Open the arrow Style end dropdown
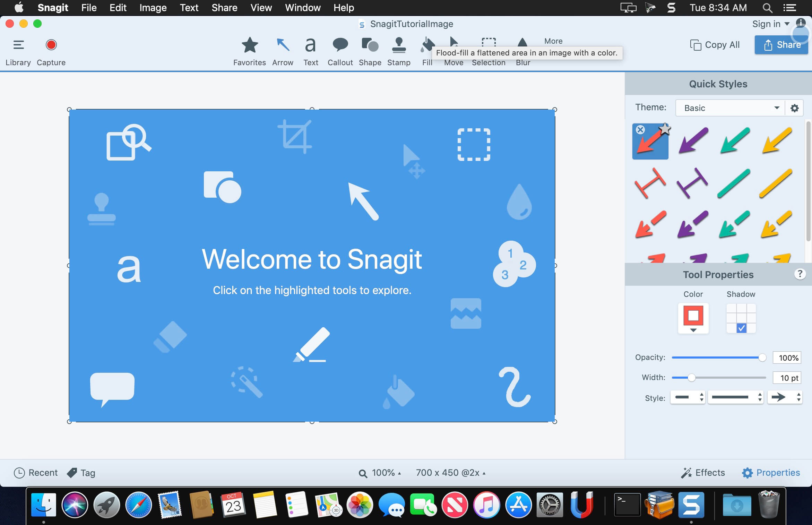Screen dimensions: 812x525 785,397
